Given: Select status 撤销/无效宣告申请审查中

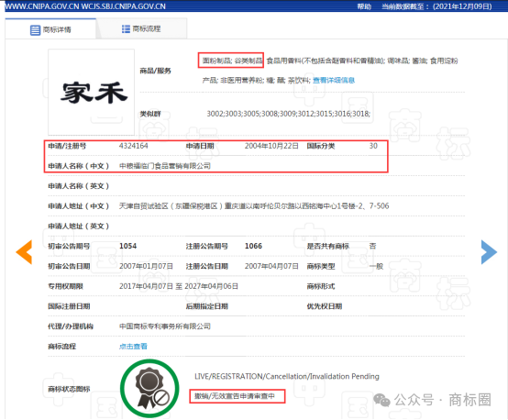Looking at the screenshot, I should pyautogui.click(x=235, y=396).
